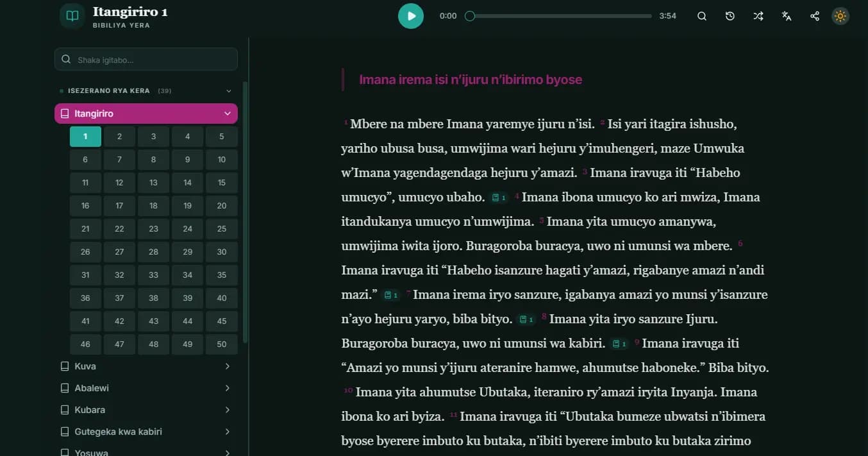The width and height of the screenshot is (868, 456).
Task: Click the audio progress slider track
Action: click(x=561, y=16)
